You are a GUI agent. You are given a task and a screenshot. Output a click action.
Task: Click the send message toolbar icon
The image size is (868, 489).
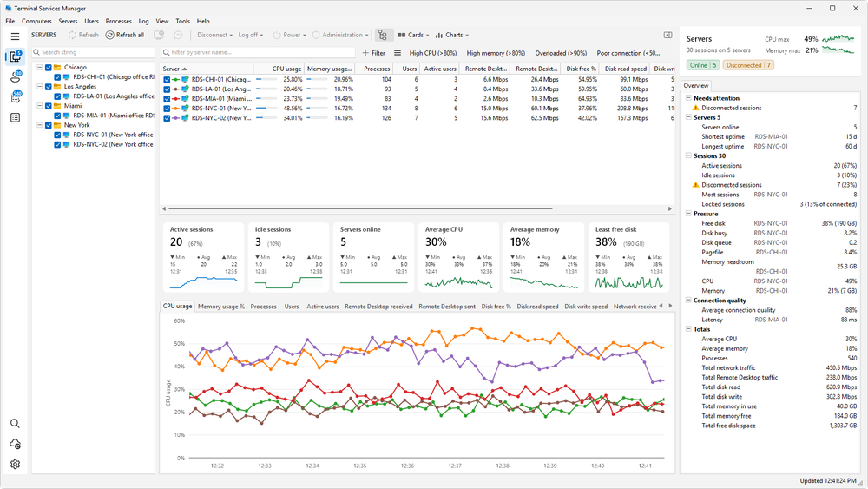click(178, 35)
